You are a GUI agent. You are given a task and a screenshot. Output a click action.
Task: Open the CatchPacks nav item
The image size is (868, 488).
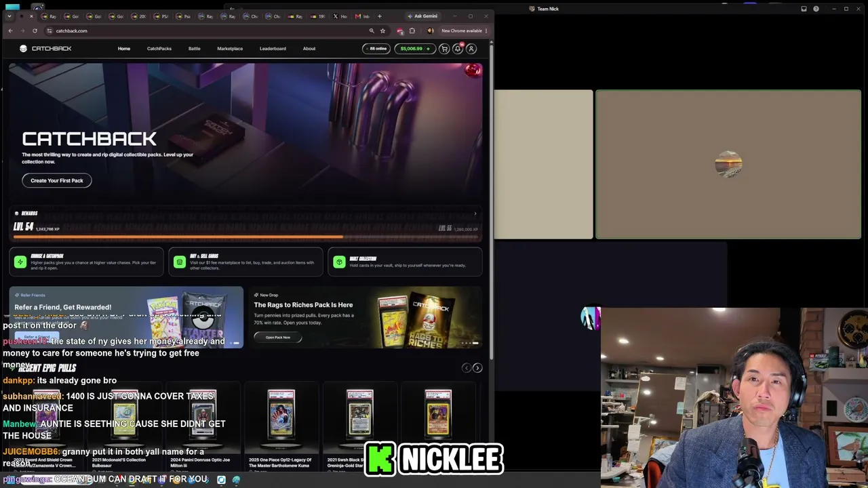coord(159,49)
